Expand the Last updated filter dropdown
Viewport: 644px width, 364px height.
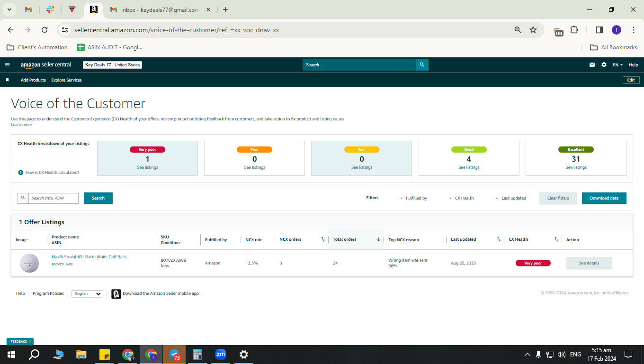coord(511,198)
